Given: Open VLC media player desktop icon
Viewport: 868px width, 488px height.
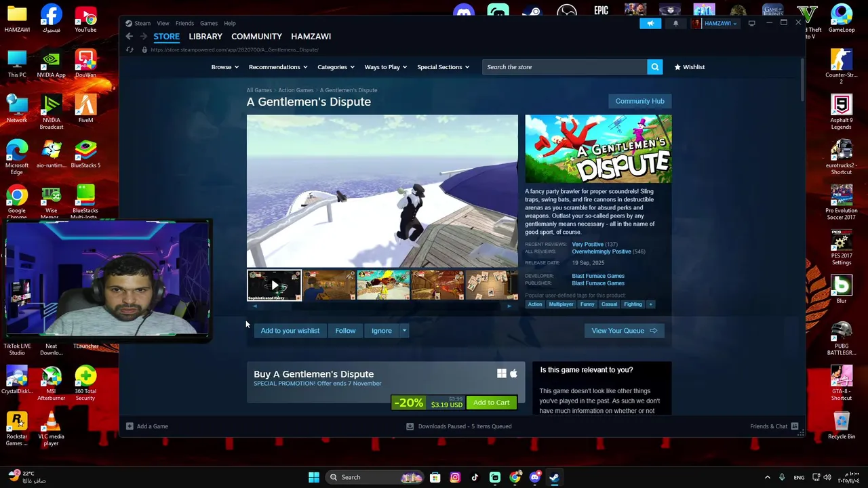Looking at the screenshot, I should click(51, 428).
